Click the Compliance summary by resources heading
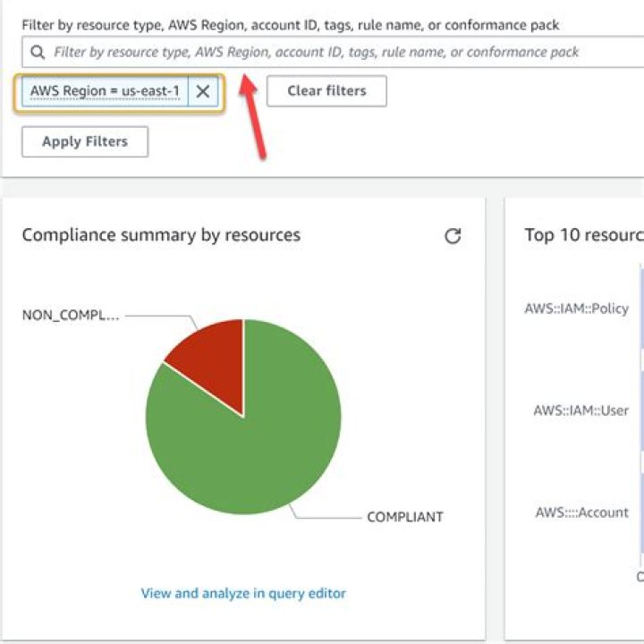Image resolution: width=644 pixels, height=644 pixels. pyautogui.click(x=161, y=235)
